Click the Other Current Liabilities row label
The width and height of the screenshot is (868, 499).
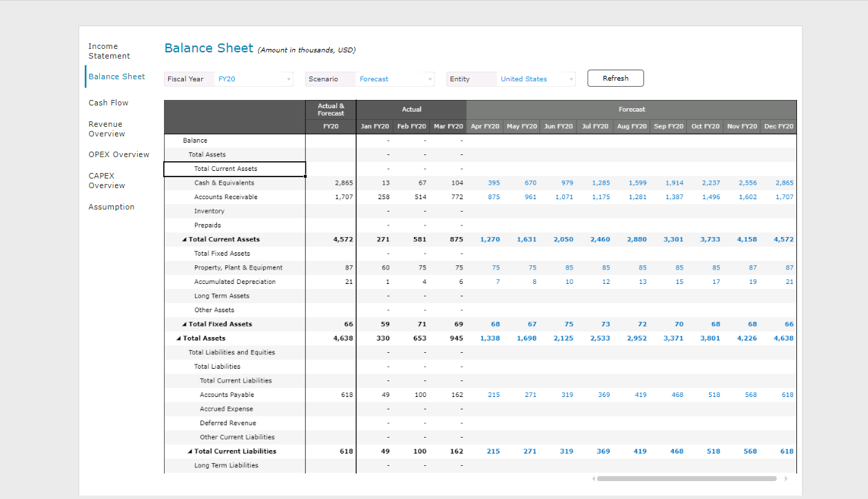(237, 437)
